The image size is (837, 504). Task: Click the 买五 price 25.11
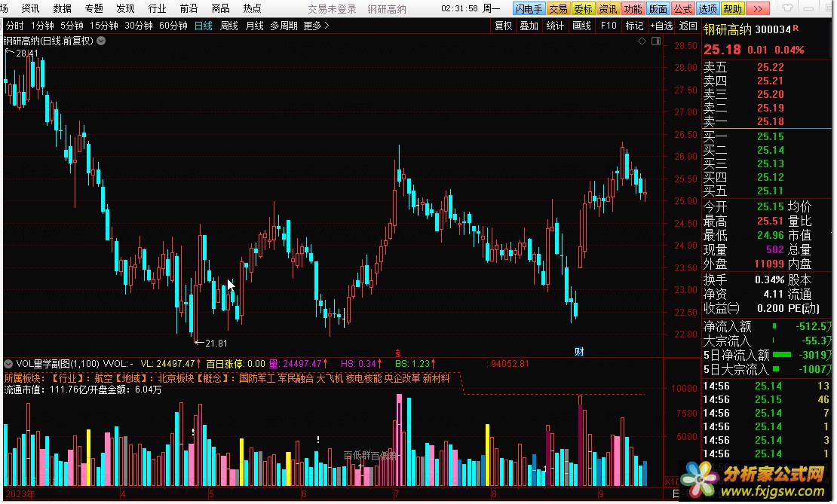click(x=771, y=191)
